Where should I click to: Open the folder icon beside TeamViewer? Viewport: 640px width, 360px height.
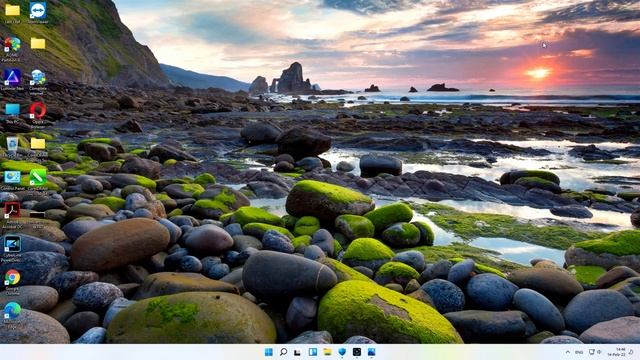tap(13, 10)
